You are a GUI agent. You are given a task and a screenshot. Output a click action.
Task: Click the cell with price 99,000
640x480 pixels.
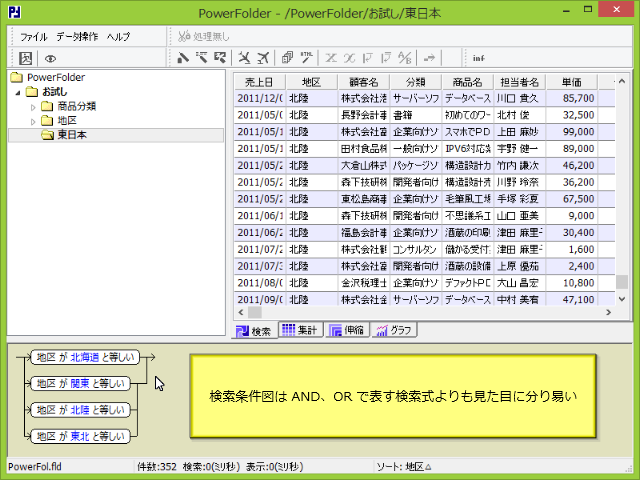(x=572, y=132)
